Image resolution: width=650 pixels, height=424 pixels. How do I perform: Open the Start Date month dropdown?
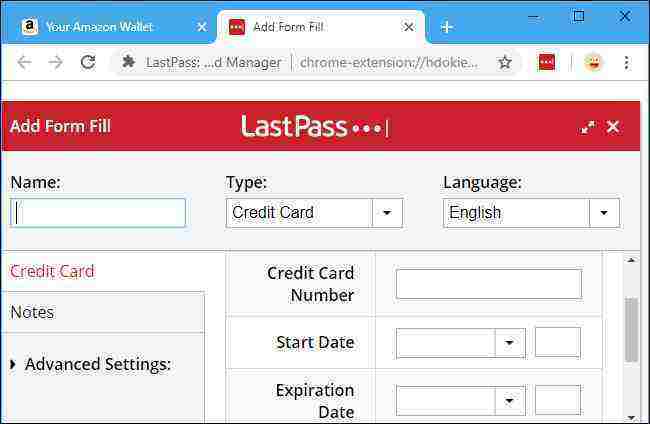click(461, 343)
